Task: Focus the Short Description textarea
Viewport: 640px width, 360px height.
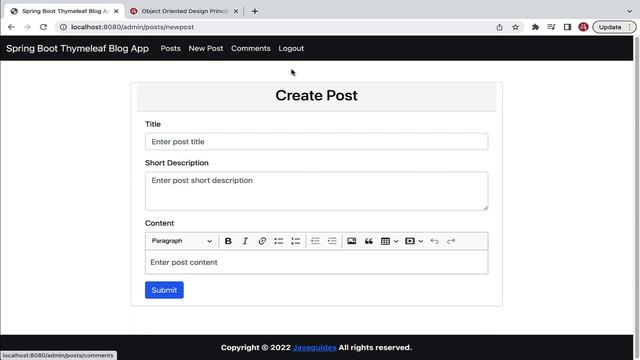Action: [x=316, y=191]
